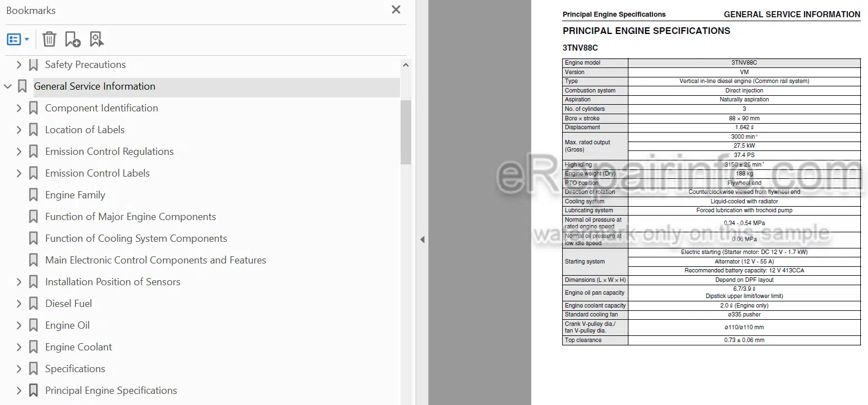
Task: Expand the Engine Coolant bookmark
Action: pos(19,347)
